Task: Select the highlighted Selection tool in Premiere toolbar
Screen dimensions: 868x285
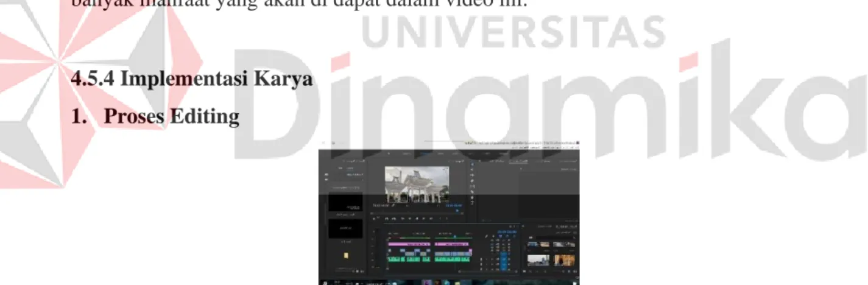Action: (472, 163)
